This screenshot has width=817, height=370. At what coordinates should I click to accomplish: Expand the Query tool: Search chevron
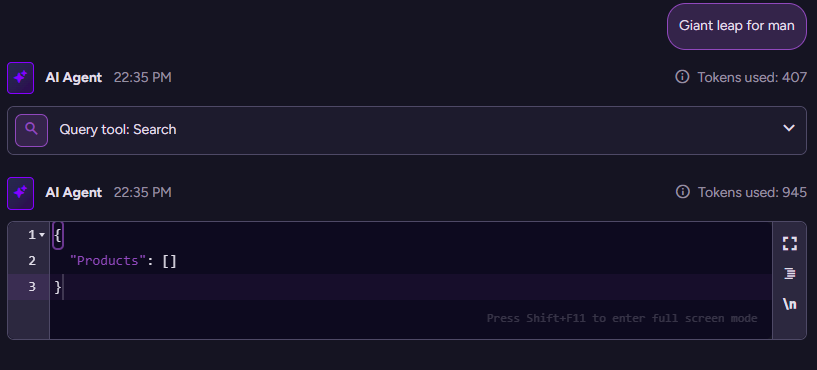pos(789,128)
